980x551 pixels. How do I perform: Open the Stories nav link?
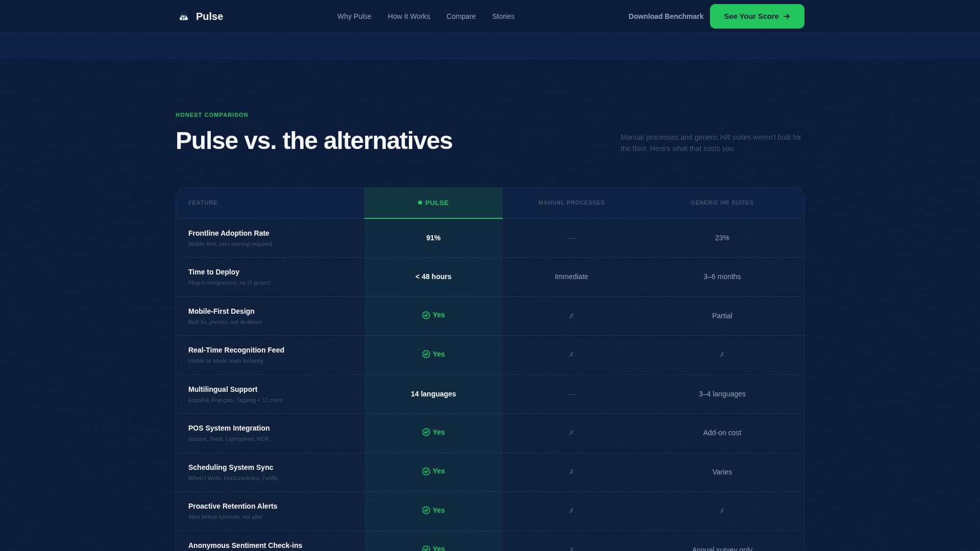[503, 16]
